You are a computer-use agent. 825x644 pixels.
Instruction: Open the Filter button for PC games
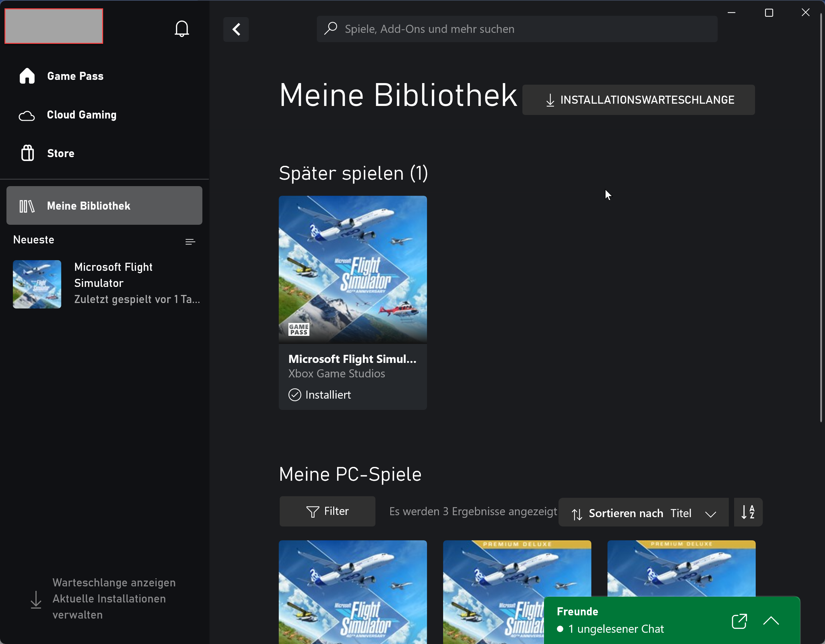tap(327, 512)
